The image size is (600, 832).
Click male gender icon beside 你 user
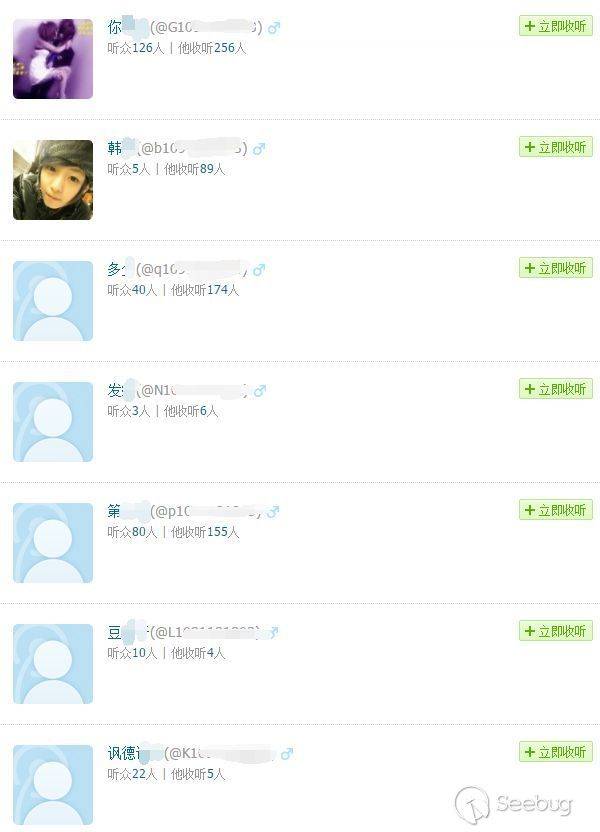pos(274,28)
